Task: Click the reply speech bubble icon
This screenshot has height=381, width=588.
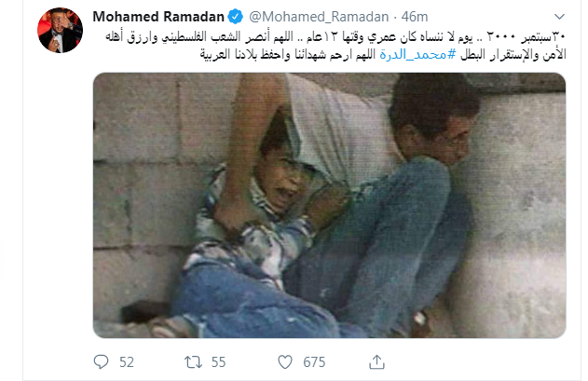Action: pos(101,361)
